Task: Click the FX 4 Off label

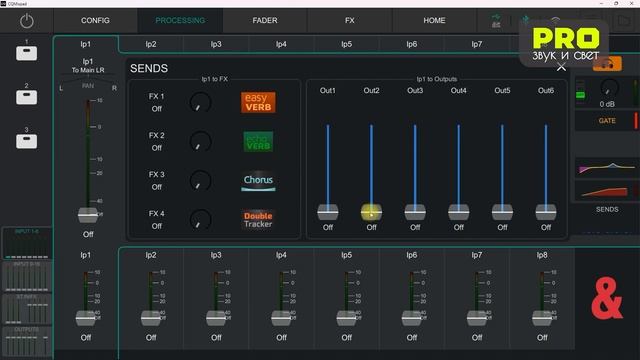Action: click(x=157, y=226)
